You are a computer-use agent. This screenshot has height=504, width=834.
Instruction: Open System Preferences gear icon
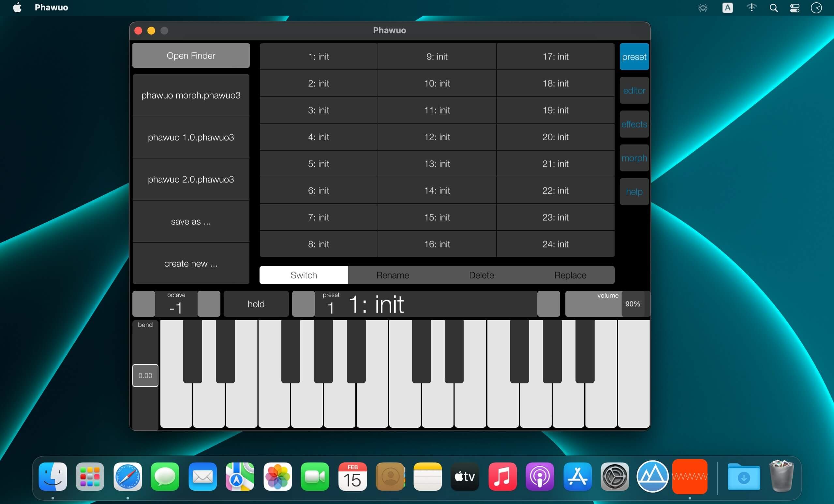615,477
